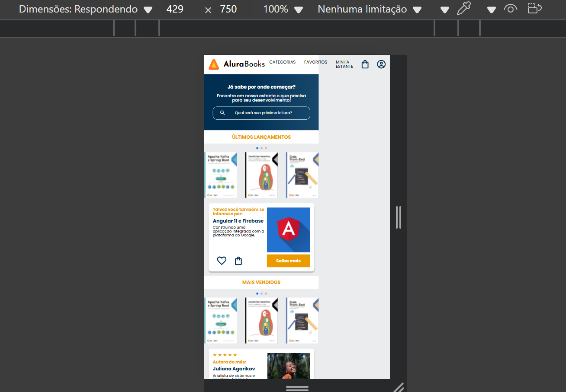Select active blue dot of Mais Vendidos carousel

[x=257, y=293]
